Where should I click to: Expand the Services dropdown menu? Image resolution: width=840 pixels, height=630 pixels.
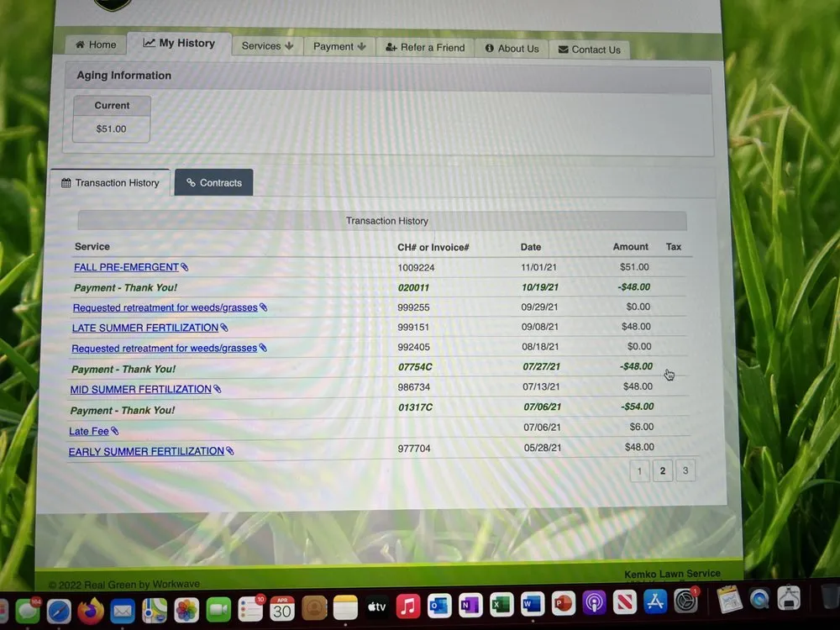point(267,46)
